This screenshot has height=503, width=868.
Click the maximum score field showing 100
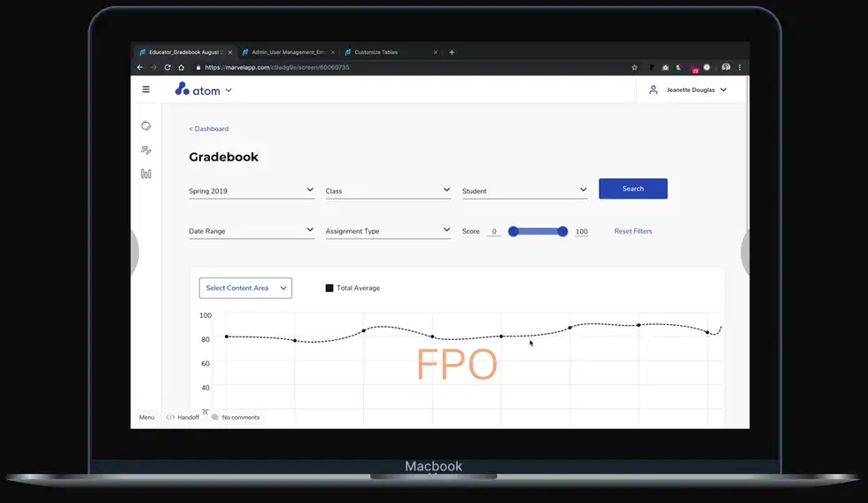coord(581,231)
